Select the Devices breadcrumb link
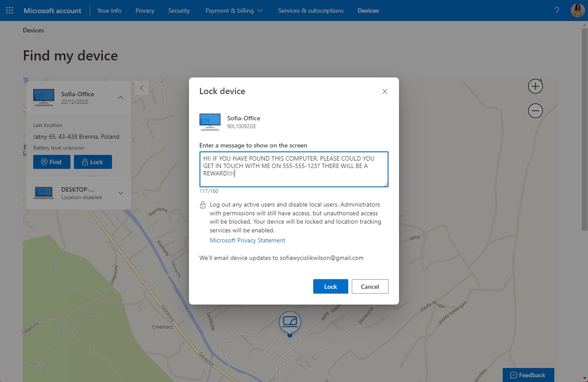Image resolution: width=588 pixels, height=382 pixels. (x=33, y=30)
